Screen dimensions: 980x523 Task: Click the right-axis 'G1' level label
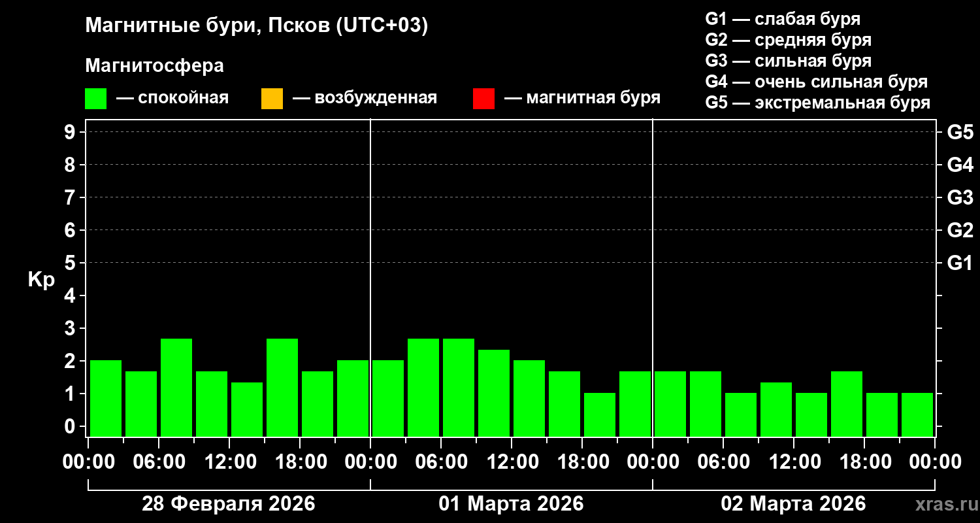point(960,263)
